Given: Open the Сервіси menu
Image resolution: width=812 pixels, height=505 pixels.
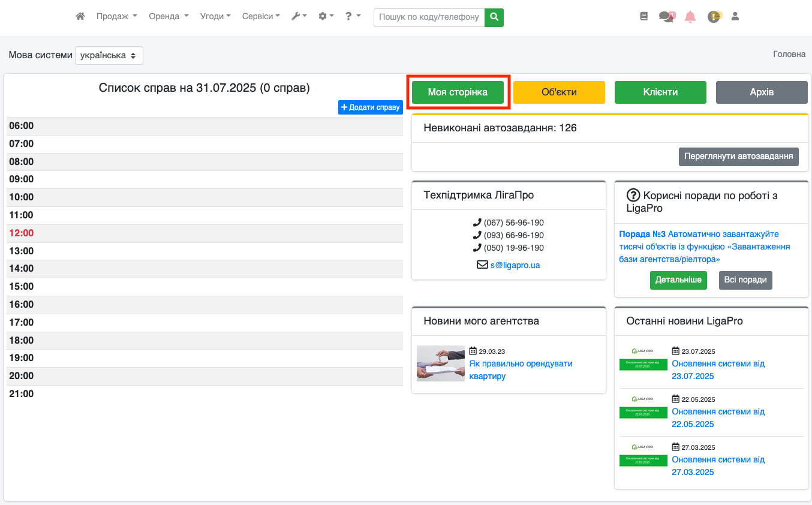Looking at the screenshot, I should tap(261, 17).
